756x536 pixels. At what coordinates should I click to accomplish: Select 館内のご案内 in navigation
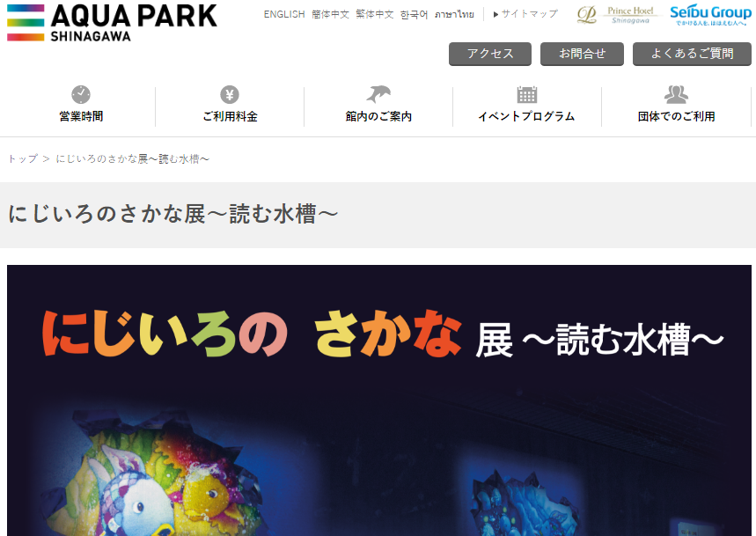point(378,117)
